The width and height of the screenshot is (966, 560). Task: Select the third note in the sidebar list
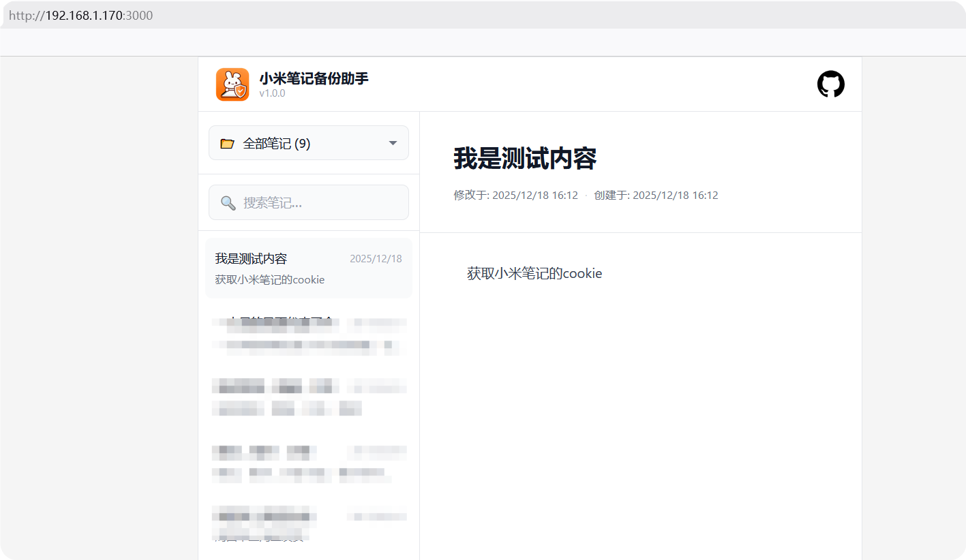pos(308,398)
